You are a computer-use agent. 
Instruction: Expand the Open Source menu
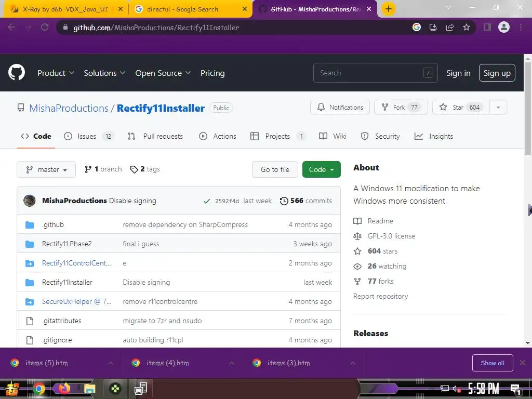tap(163, 73)
